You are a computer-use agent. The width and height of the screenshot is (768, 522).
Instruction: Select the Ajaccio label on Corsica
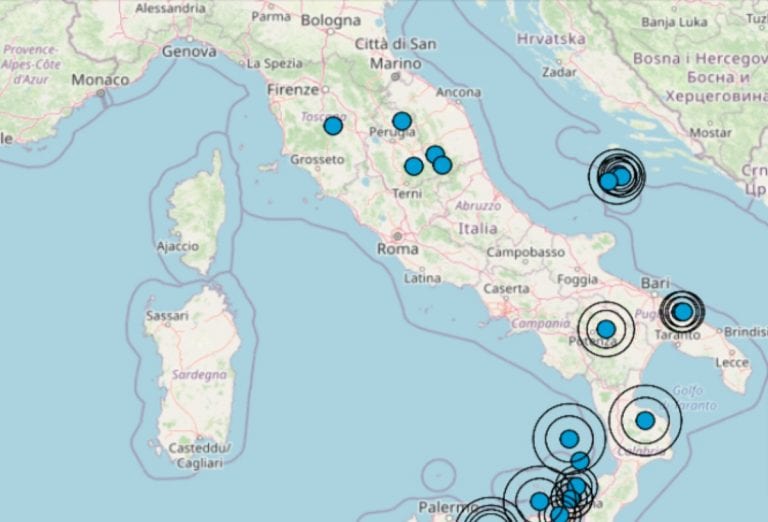click(x=178, y=245)
